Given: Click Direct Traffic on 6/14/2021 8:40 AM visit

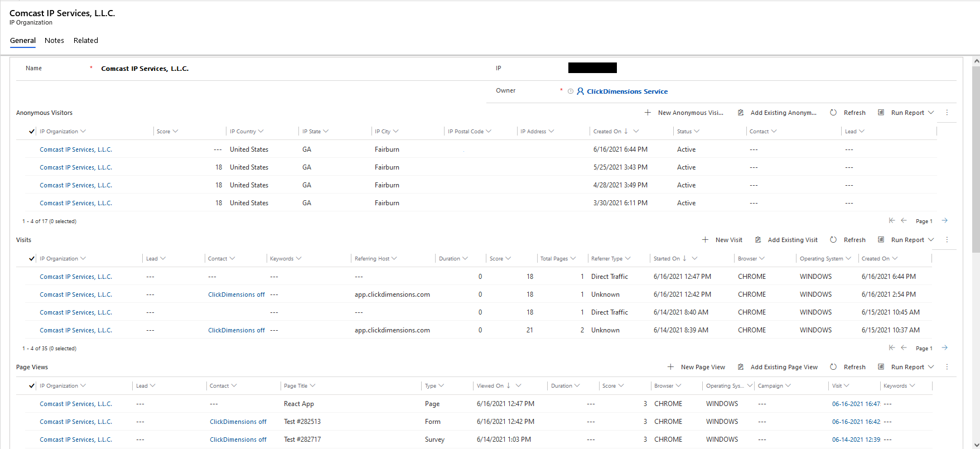Looking at the screenshot, I should (610, 312).
